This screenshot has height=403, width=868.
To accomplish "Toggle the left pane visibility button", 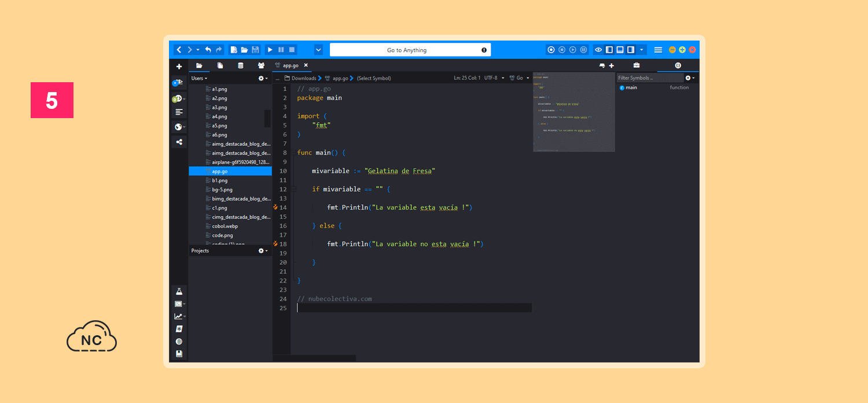I will [609, 50].
